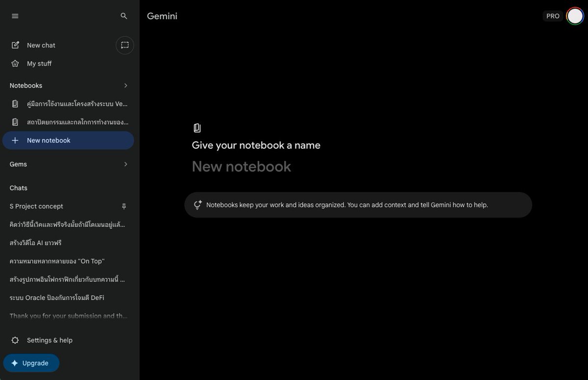Click the notebooks tip banner text
Viewport: 588px width, 380px height.
(x=347, y=205)
